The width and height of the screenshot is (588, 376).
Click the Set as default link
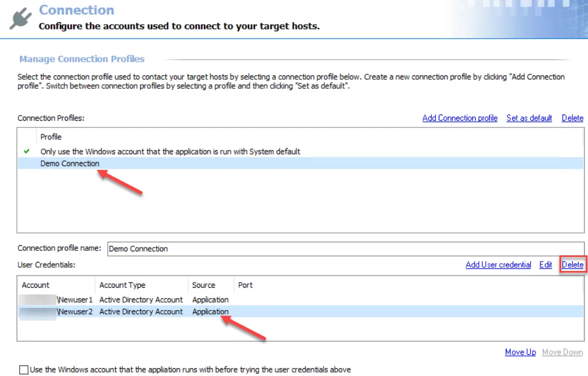point(529,118)
